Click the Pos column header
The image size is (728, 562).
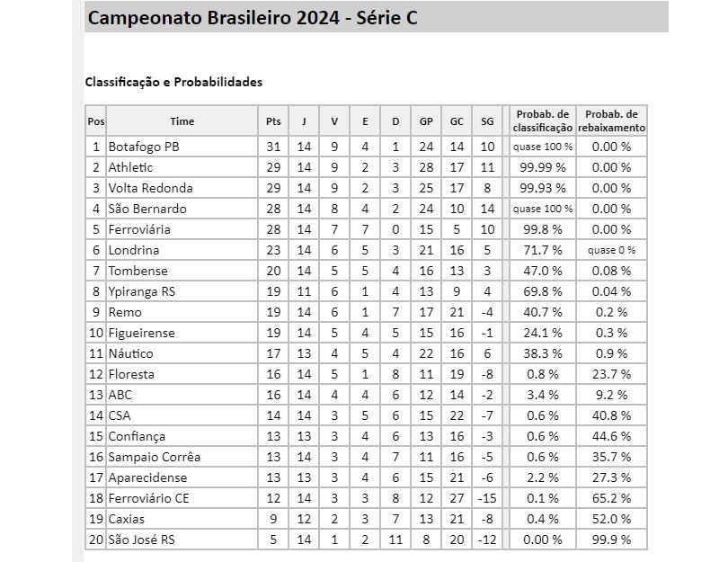(x=95, y=121)
